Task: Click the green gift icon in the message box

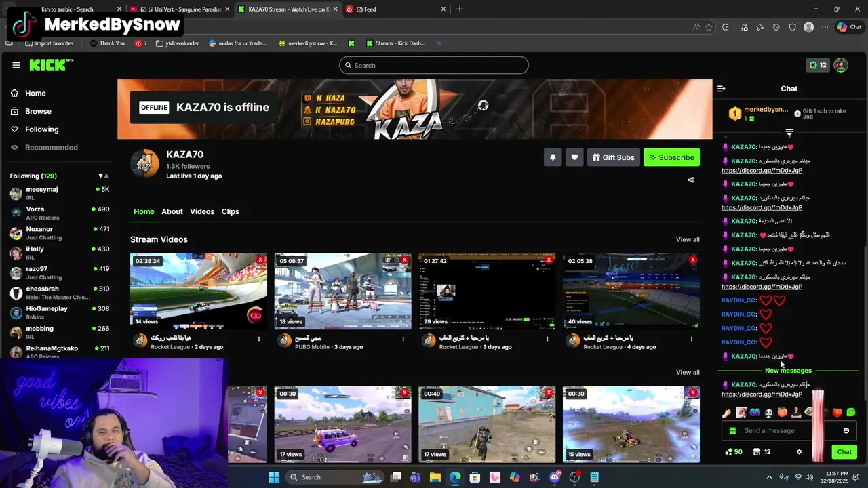Action: click(x=732, y=430)
